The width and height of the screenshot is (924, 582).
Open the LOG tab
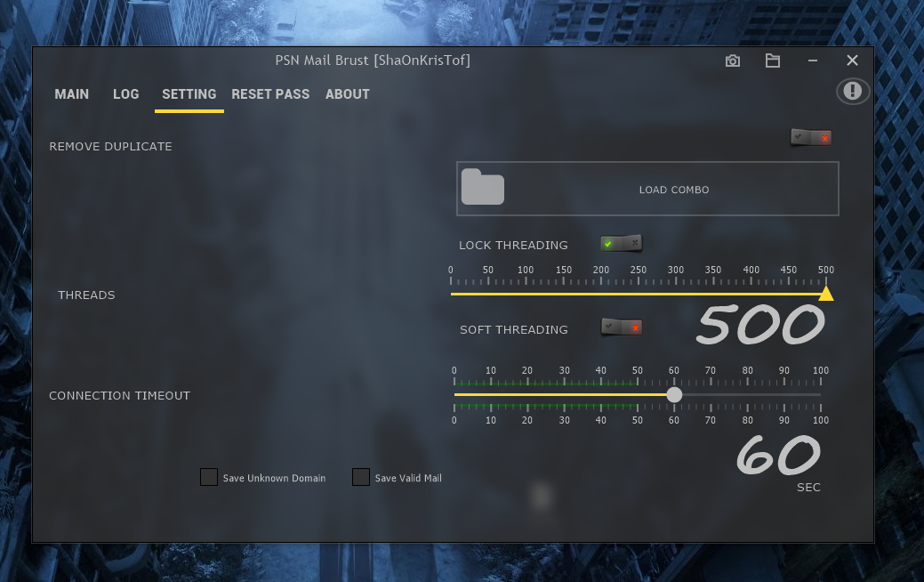coord(126,94)
